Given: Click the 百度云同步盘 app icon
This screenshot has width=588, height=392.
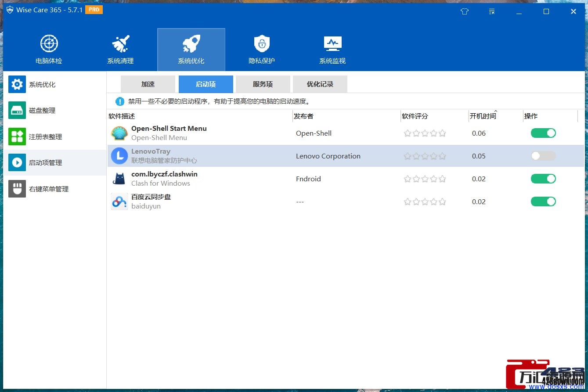Looking at the screenshot, I should 119,201.
